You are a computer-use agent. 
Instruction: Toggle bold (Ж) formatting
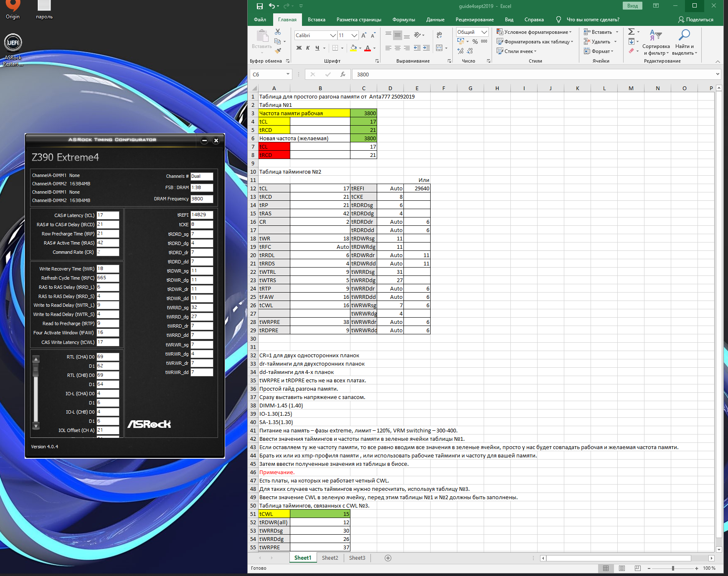(299, 48)
